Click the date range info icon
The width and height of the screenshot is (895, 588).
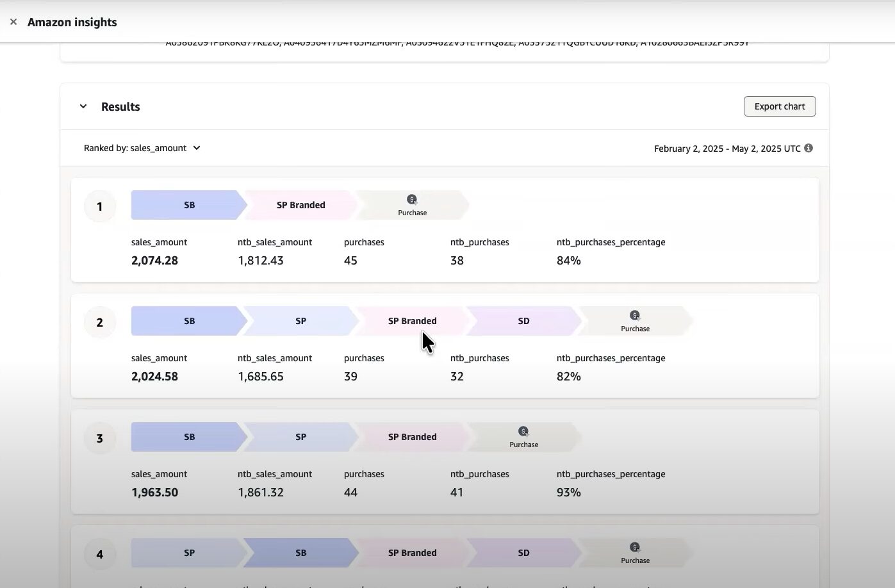tap(809, 148)
